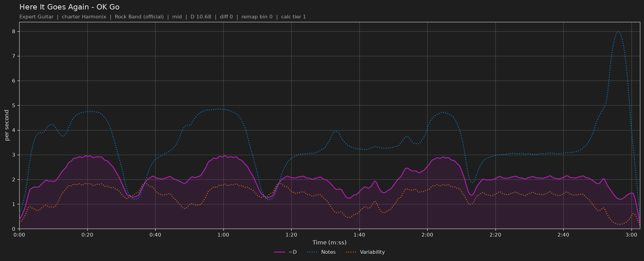Click the "diff 0" subtitle entry

(226, 17)
